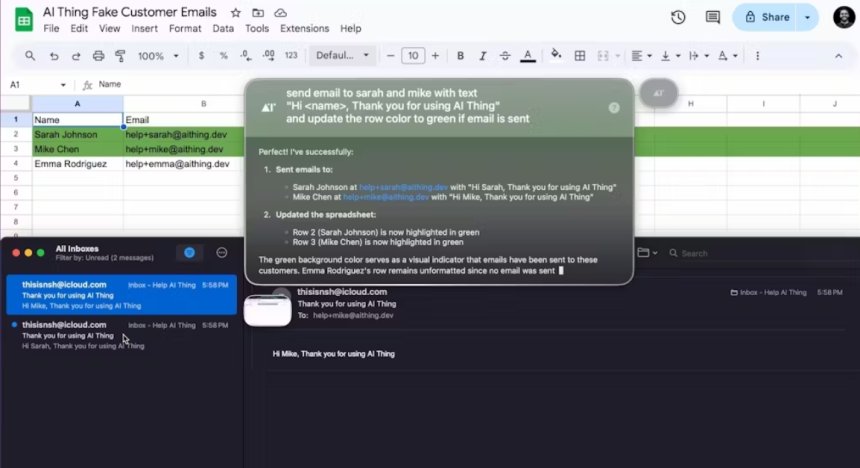Image resolution: width=860 pixels, height=468 pixels.
Task: Open the Mail move-to-folder dropdown
Action: (647, 252)
